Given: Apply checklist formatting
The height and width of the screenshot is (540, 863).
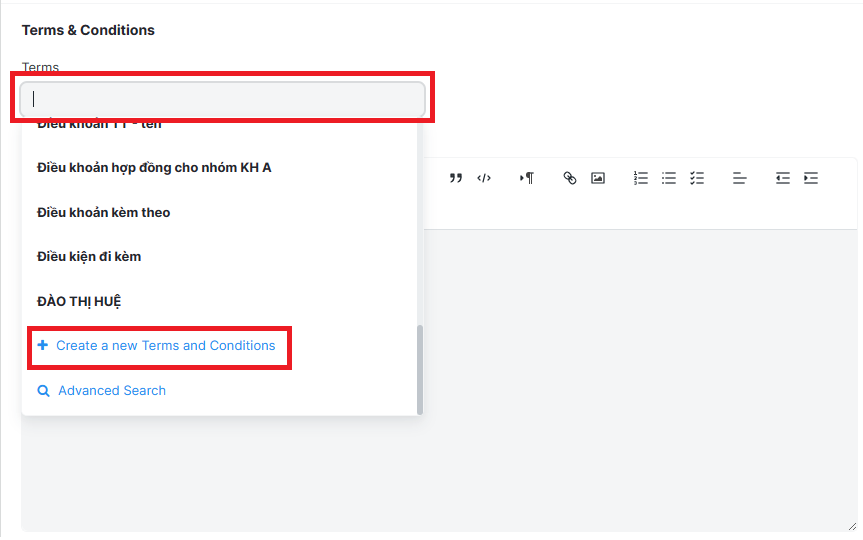Looking at the screenshot, I should click(x=697, y=178).
